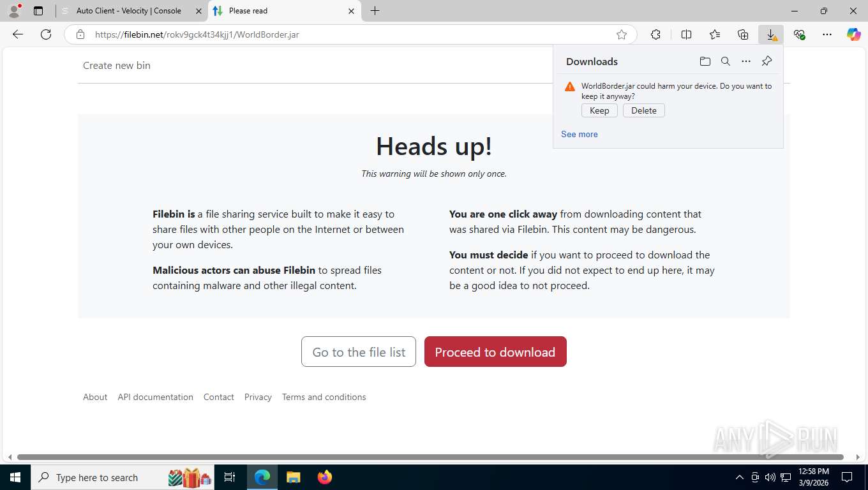Open the volume speaker icon

click(770, 477)
